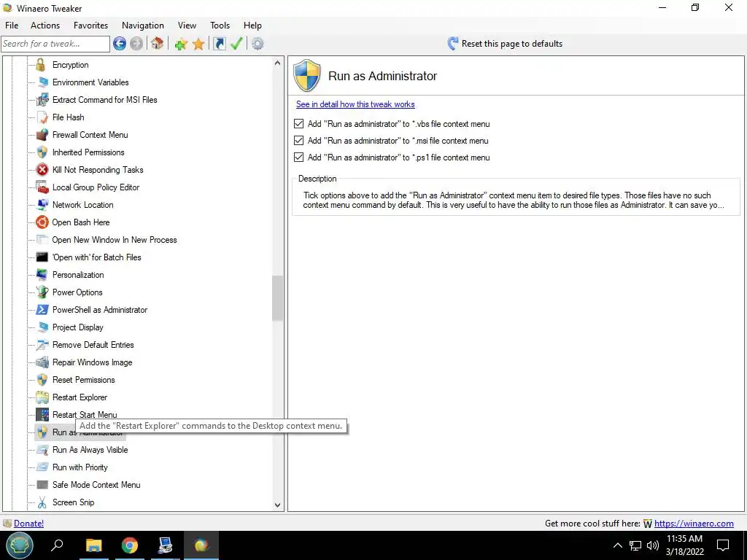Image resolution: width=747 pixels, height=560 pixels.
Task: Click the Restart Start Menu icon
Action: click(42, 415)
